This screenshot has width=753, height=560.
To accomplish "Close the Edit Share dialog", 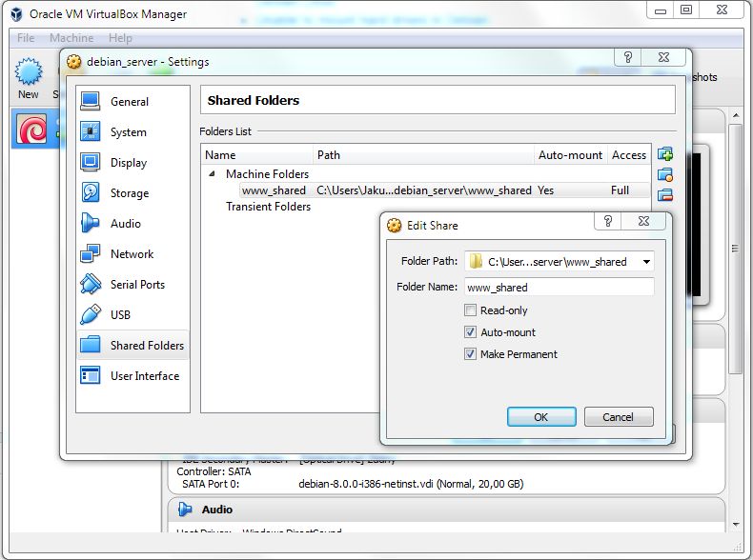I will pos(643,221).
